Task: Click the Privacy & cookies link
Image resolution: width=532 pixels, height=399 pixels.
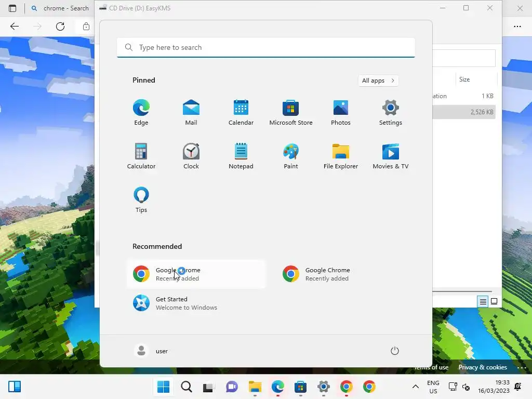Action: tap(483, 367)
